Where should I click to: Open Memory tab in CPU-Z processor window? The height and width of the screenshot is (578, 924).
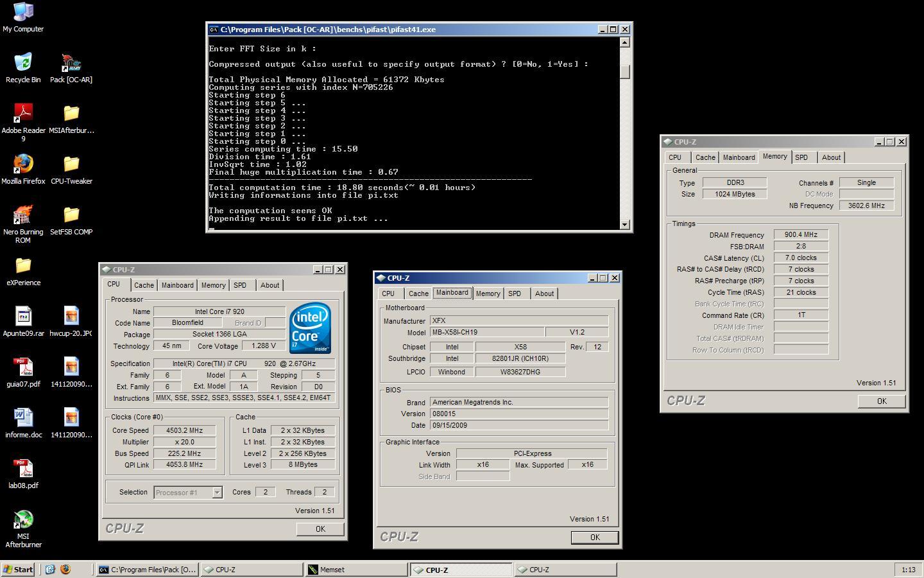pos(213,285)
